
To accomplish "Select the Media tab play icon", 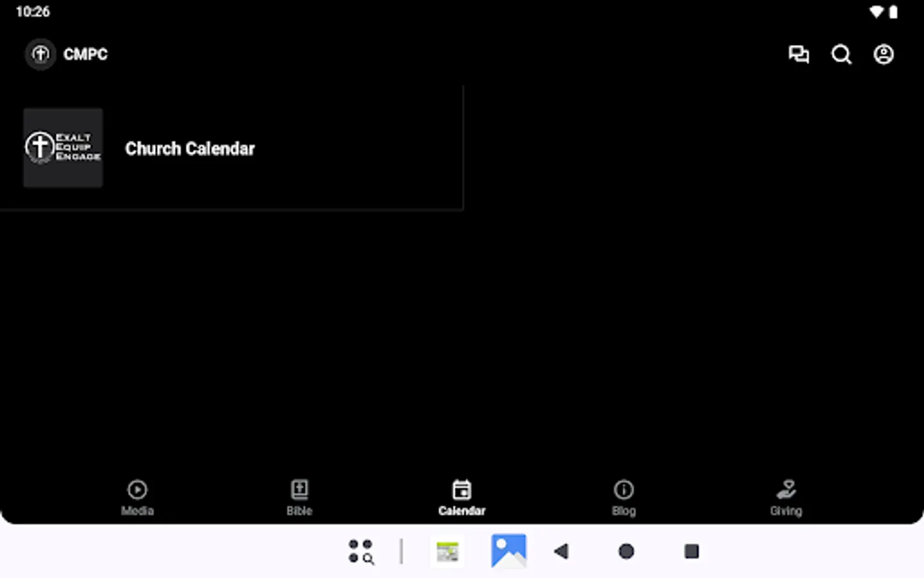I will point(137,489).
